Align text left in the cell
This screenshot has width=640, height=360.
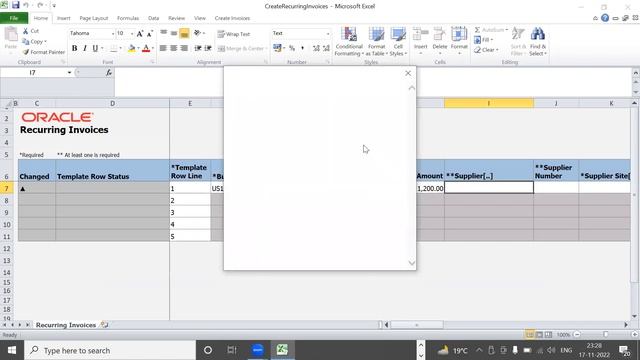tap(163, 49)
